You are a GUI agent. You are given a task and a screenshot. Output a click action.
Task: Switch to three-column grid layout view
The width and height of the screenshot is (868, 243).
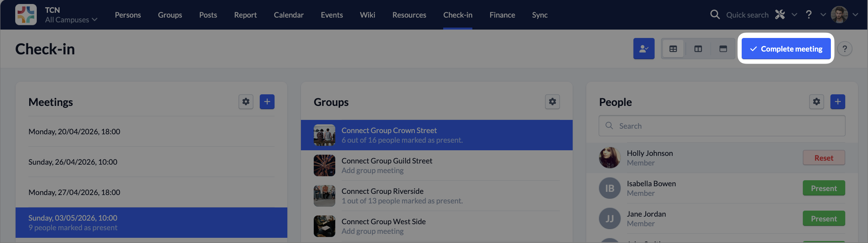[673, 49]
